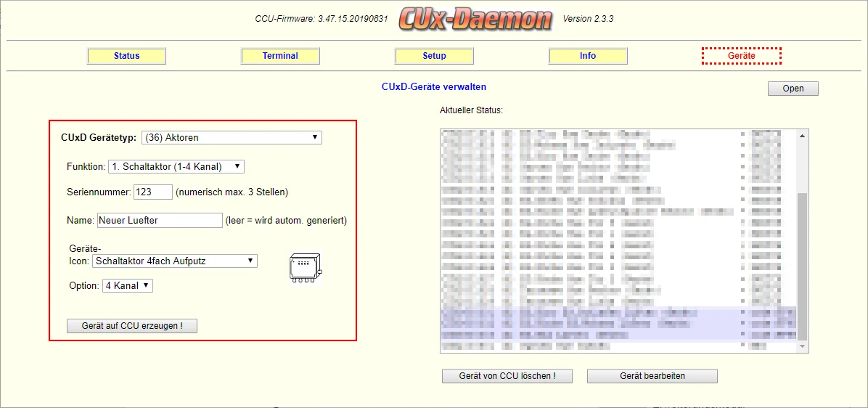Click the Schaltaktor device icon image
This screenshot has height=408, width=868.
(x=306, y=269)
